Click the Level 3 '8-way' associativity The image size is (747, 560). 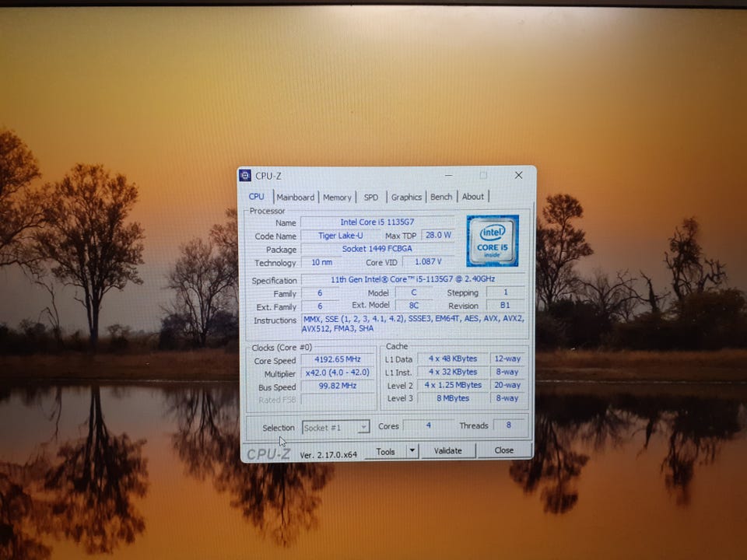[507, 398]
